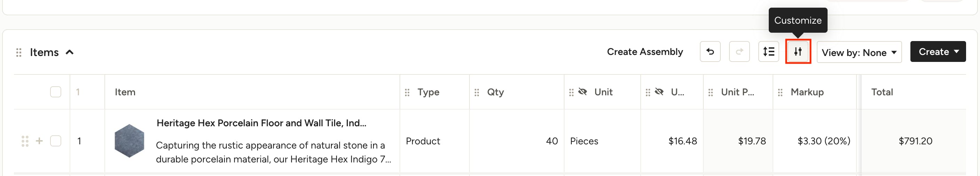Click the undo arrow button
The height and width of the screenshot is (176, 980).
tap(710, 52)
